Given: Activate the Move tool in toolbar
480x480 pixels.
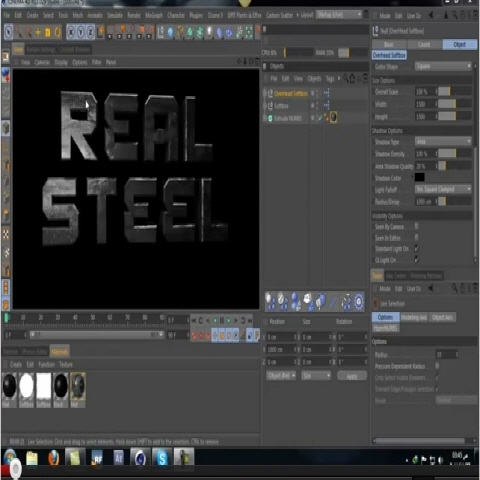Looking at the screenshot, I should tap(38, 32).
